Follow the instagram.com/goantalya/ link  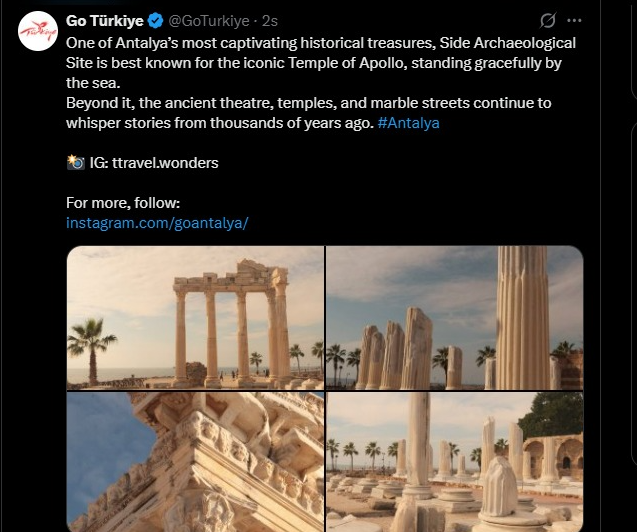[156, 222]
